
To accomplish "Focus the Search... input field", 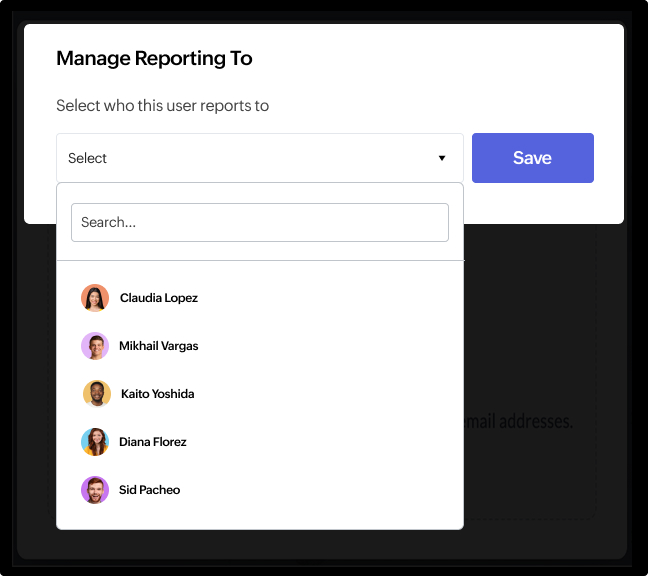I will [x=260, y=222].
